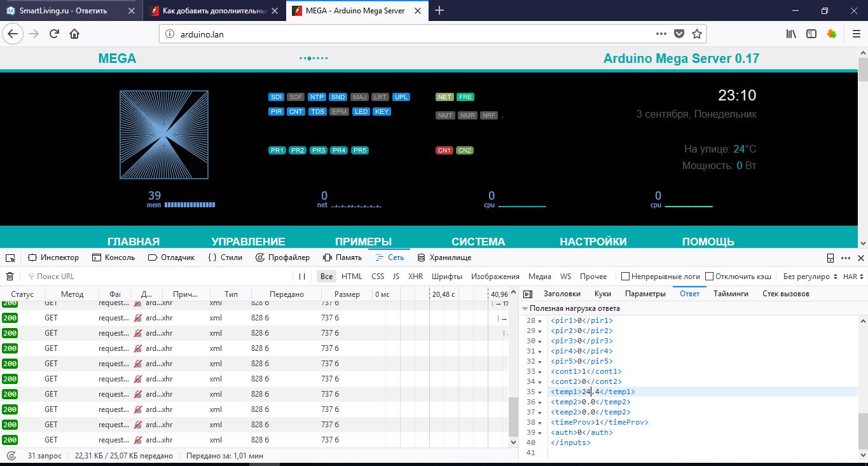Enable the disable cache checkbox
Image resolution: width=868 pixels, height=466 pixels.
tap(710, 277)
